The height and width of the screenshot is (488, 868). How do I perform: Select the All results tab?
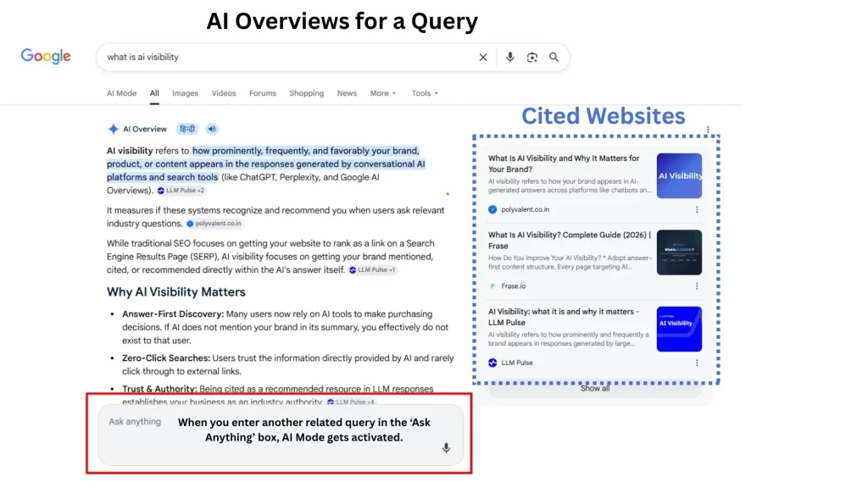(154, 93)
